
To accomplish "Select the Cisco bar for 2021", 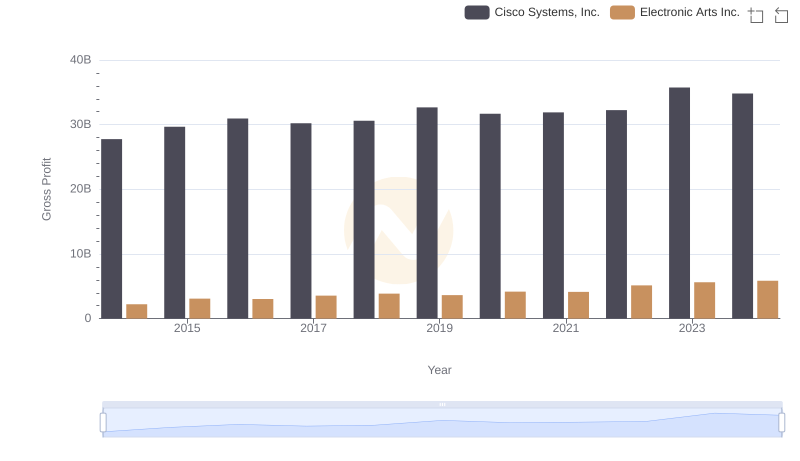I will 554,216.
